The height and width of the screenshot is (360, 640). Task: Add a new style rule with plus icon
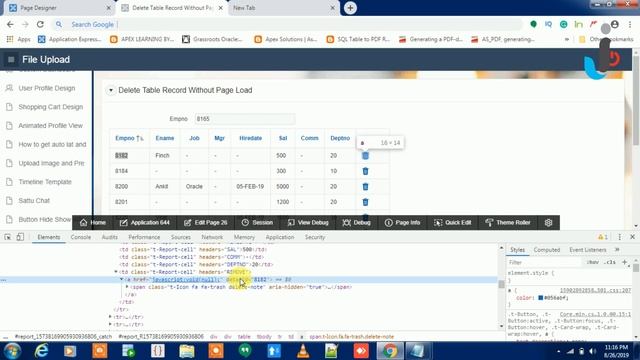click(x=624, y=262)
